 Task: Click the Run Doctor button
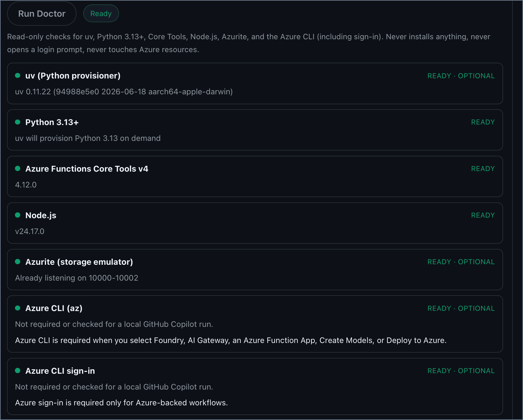point(42,13)
